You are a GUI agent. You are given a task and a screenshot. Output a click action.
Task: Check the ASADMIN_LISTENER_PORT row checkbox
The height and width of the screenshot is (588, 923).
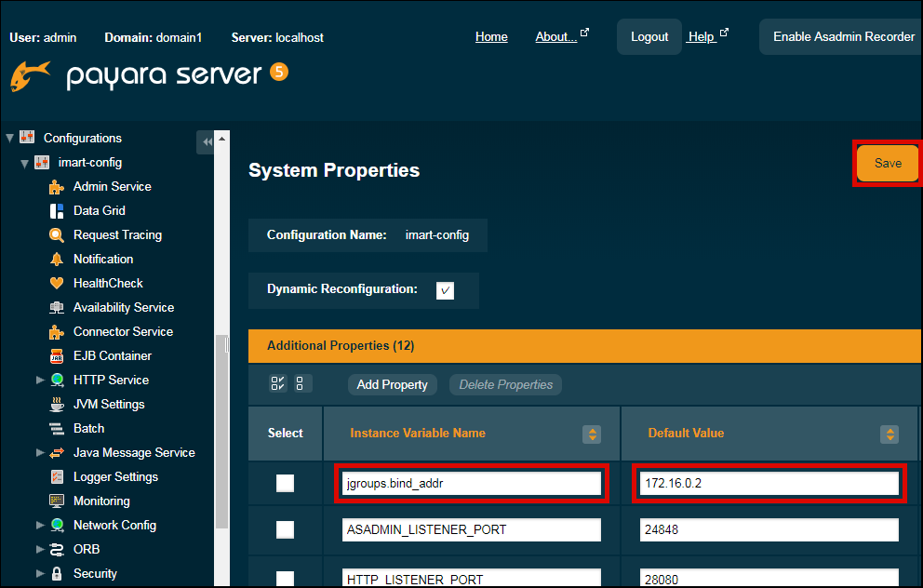285,529
